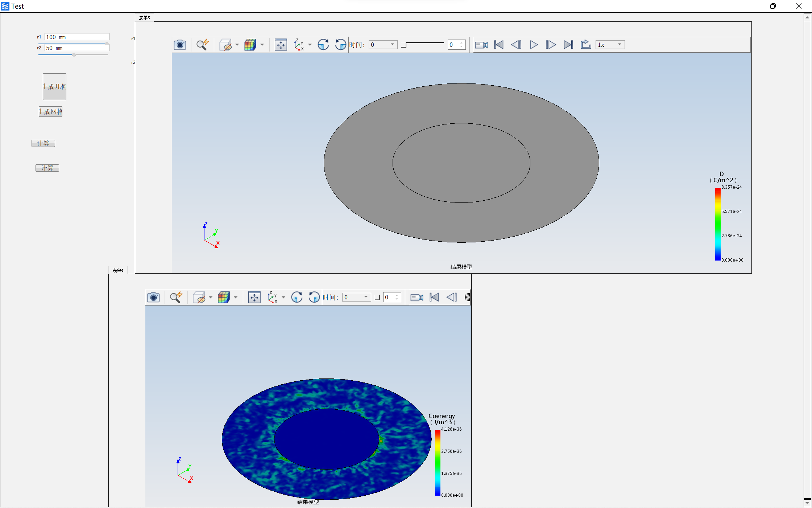The width and height of the screenshot is (812, 508).
Task: Take a snapshot in the 表单5 viewer
Action: [180, 45]
